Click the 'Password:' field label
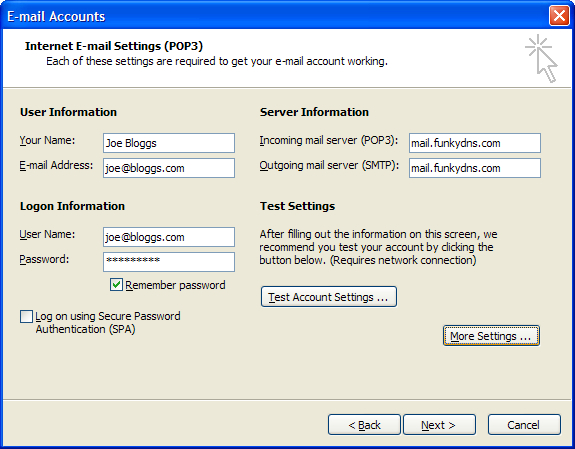Image resolution: width=575 pixels, height=449 pixels. pos(44,259)
